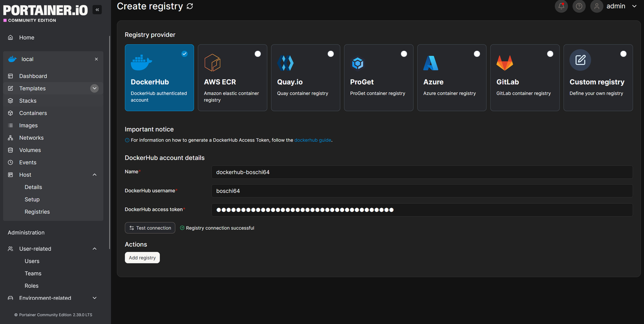Open the admin account dropdown arrow

pos(634,7)
